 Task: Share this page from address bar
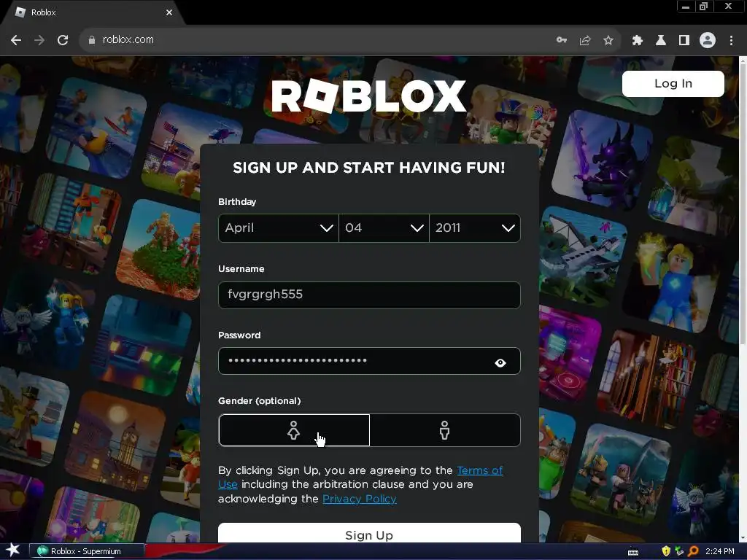tap(585, 40)
